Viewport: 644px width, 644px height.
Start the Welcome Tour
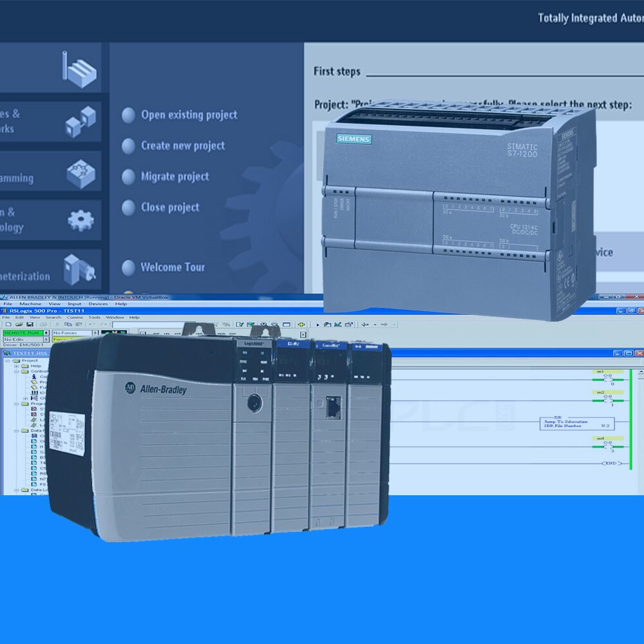point(173,267)
